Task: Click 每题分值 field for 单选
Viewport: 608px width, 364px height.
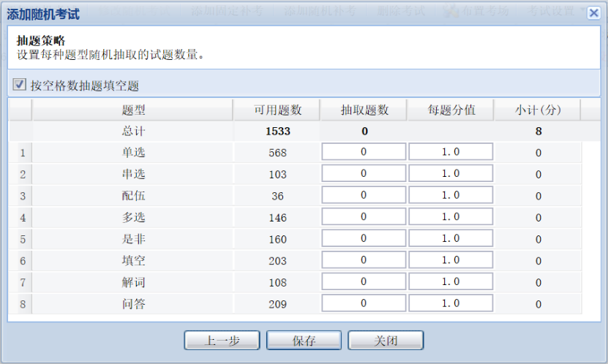Action: pos(451,152)
